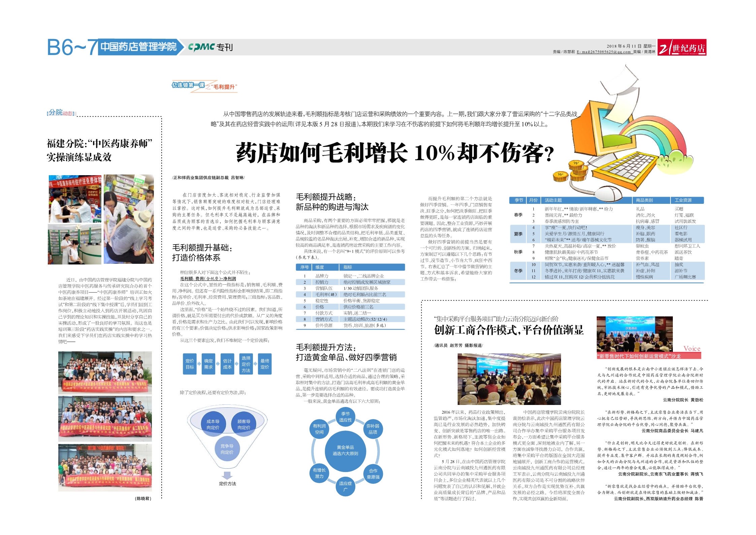The height and width of the screenshot is (535, 756).
Task: Click the third group photo at building
Action: [105, 468]
